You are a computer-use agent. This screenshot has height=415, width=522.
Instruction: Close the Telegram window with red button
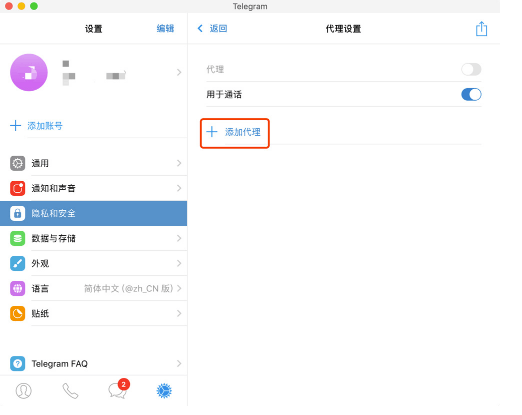[9, 6]
